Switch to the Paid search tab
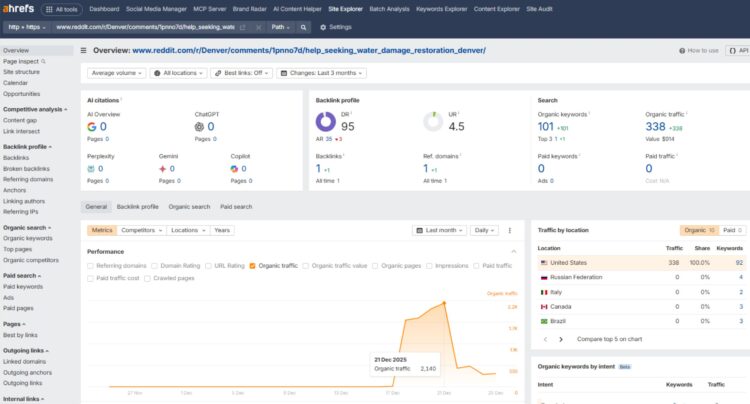The width and height of the screenshot is (750, 404). click(236, 207)
